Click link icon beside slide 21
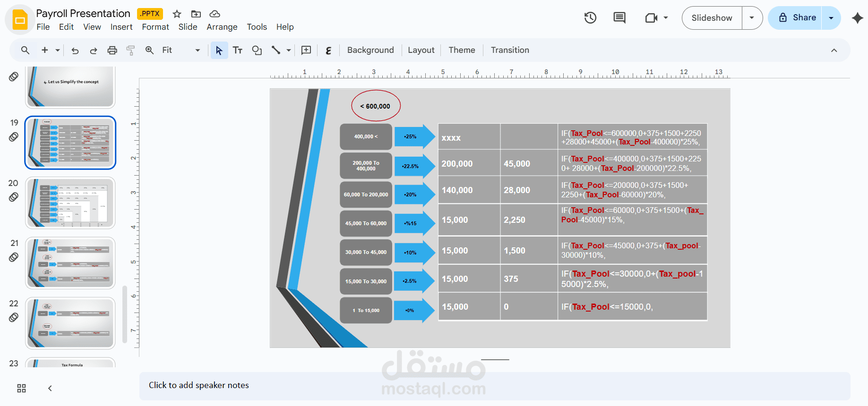 [14, 257]
